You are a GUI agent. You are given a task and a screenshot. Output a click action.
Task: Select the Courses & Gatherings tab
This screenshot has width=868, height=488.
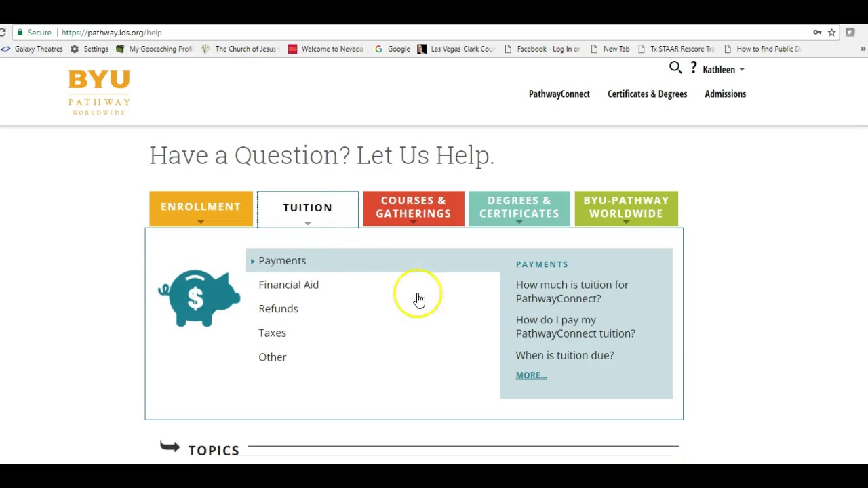pyautogui.click(x=414, y=208)
